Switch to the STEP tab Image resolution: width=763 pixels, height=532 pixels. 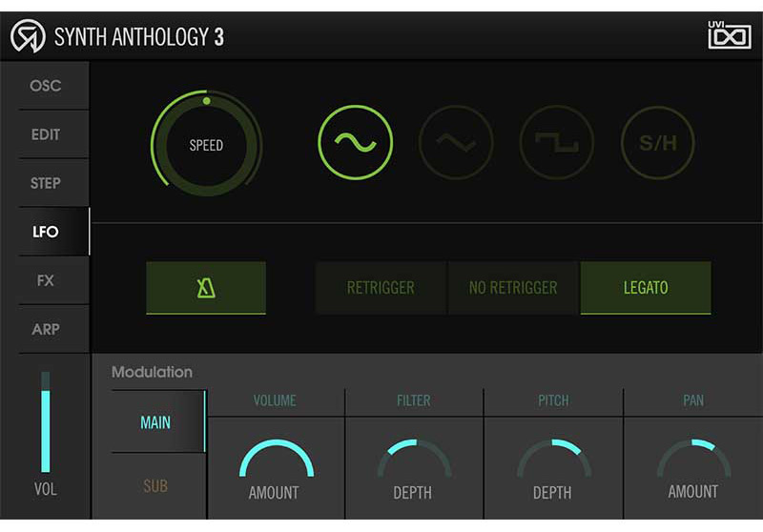45,183
